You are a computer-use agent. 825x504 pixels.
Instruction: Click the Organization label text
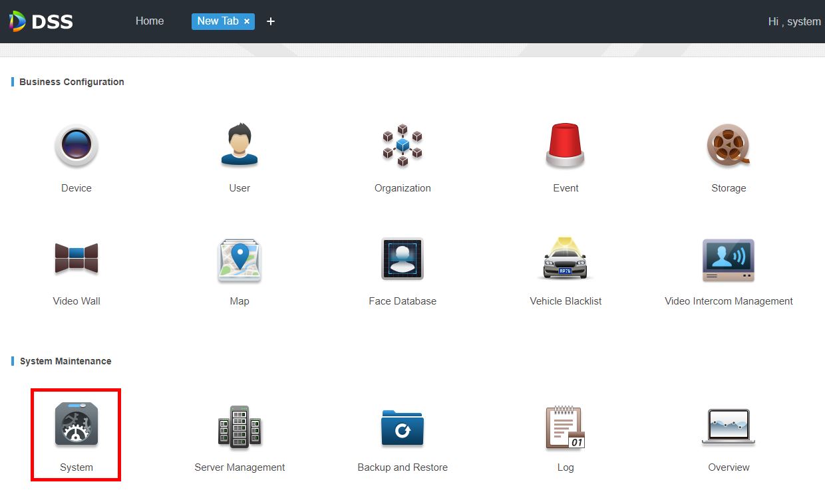coord(403,188)
